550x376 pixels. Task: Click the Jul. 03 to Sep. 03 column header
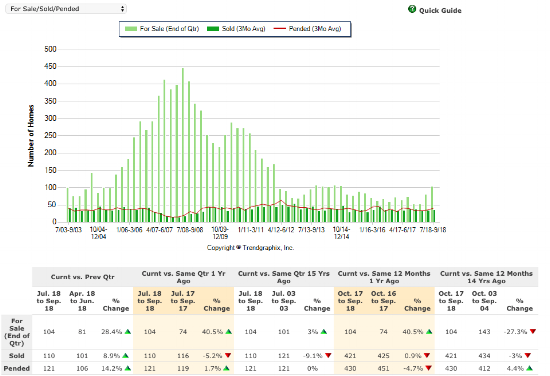(x=283, y=301)
